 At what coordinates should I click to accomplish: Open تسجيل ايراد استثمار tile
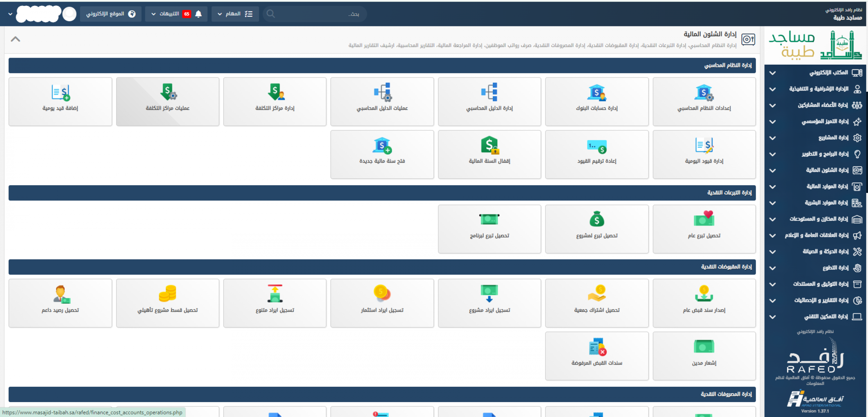click(382, 303)
